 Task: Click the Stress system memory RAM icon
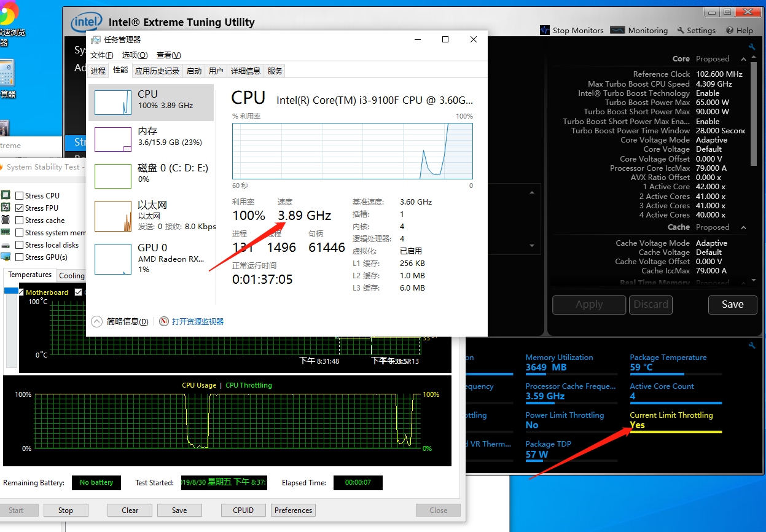6,232
